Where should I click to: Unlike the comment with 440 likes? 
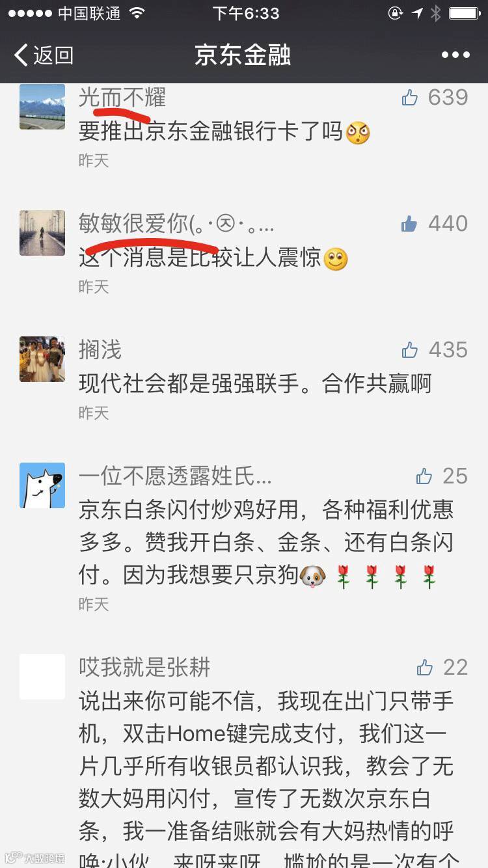pyautogui.click(x=409, y=224)
